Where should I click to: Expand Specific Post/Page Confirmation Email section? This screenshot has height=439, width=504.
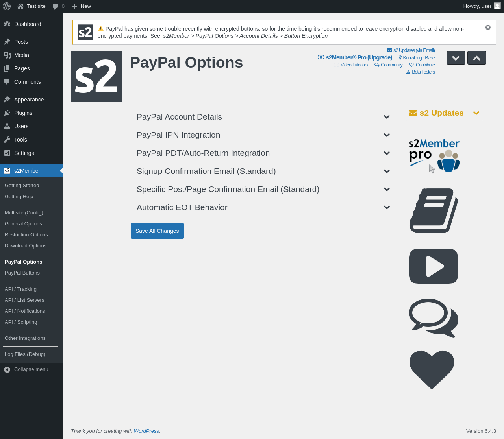tap(263, 189)
